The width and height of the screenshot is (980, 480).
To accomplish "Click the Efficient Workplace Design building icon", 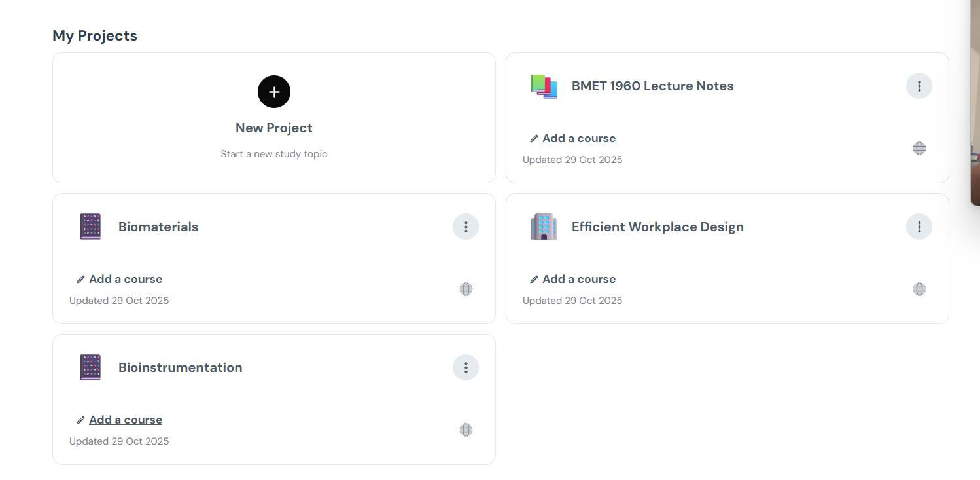I will point(544,227).
